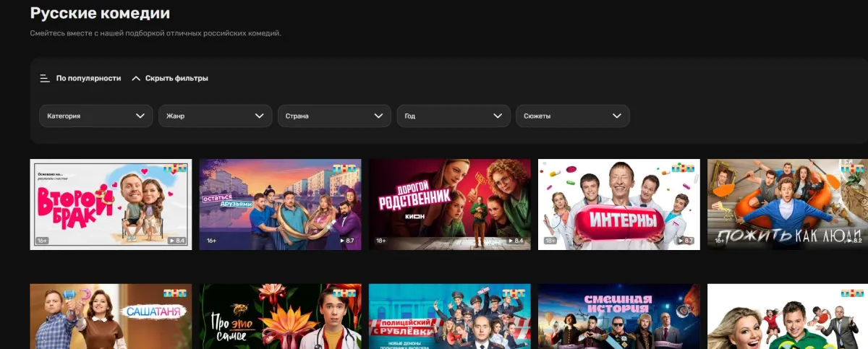
Task: Open the Сюжеты dropdown
Action: pos(573,116)
